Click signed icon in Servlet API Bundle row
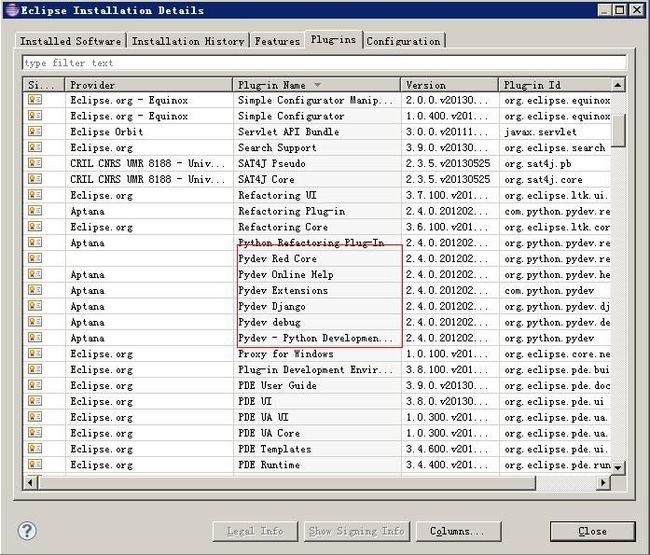The image size is (650, 555). pos(35,132)
